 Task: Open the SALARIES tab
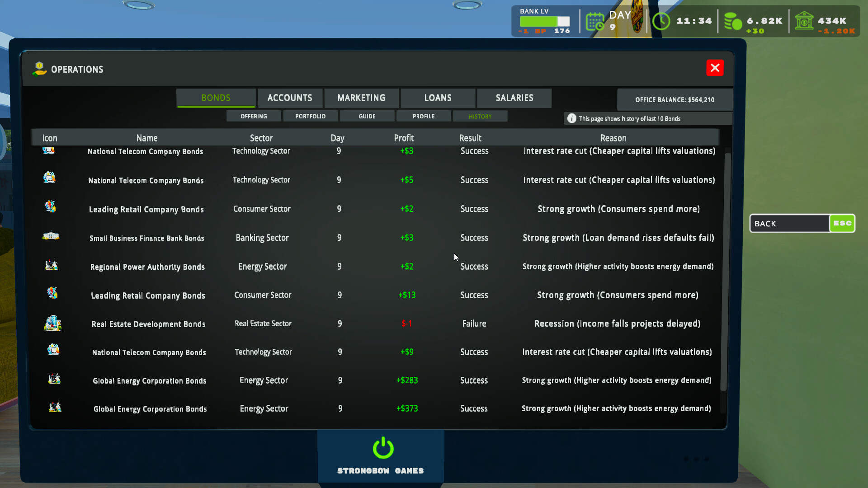pos(514,98)
